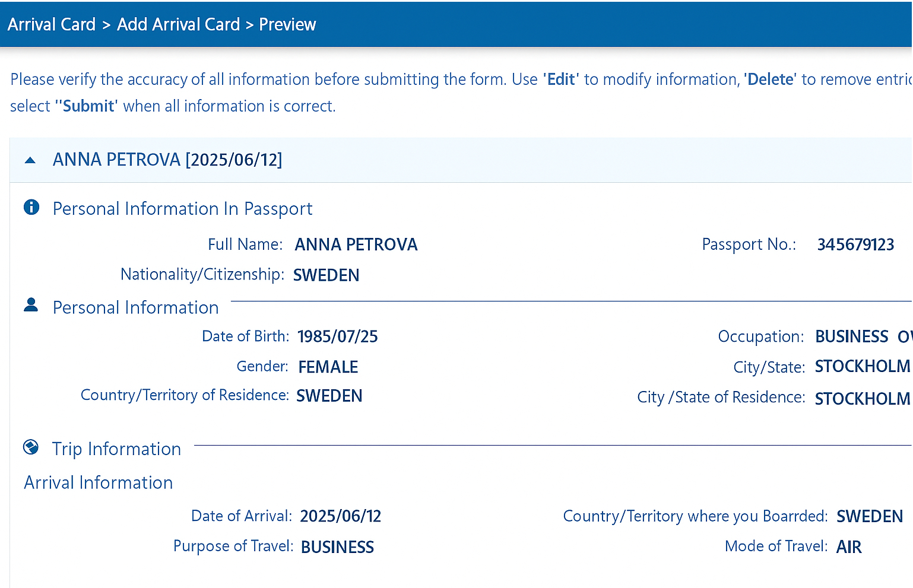Click the Purpose of Travel value BUSINESS
Screen dimensions: 913x588
click(337, 546)
